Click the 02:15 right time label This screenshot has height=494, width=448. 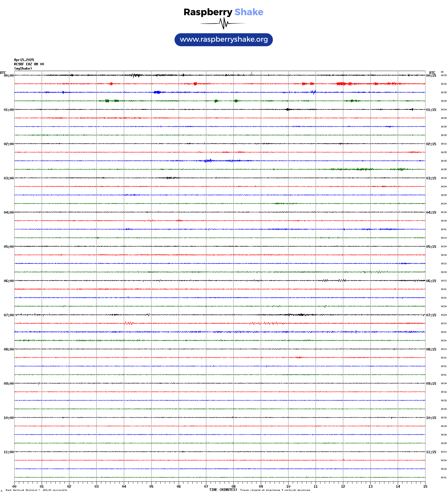tap(431, 144)
